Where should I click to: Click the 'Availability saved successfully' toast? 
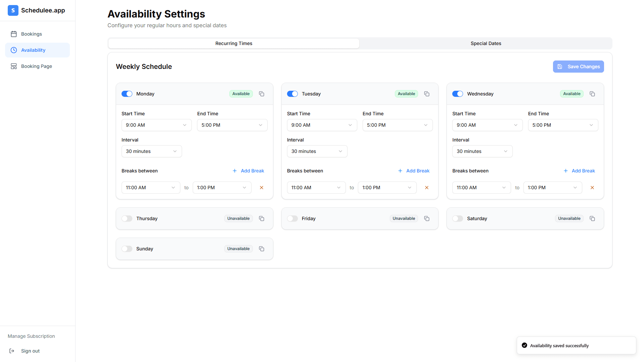pyautogui.click(x=576, y=346)
